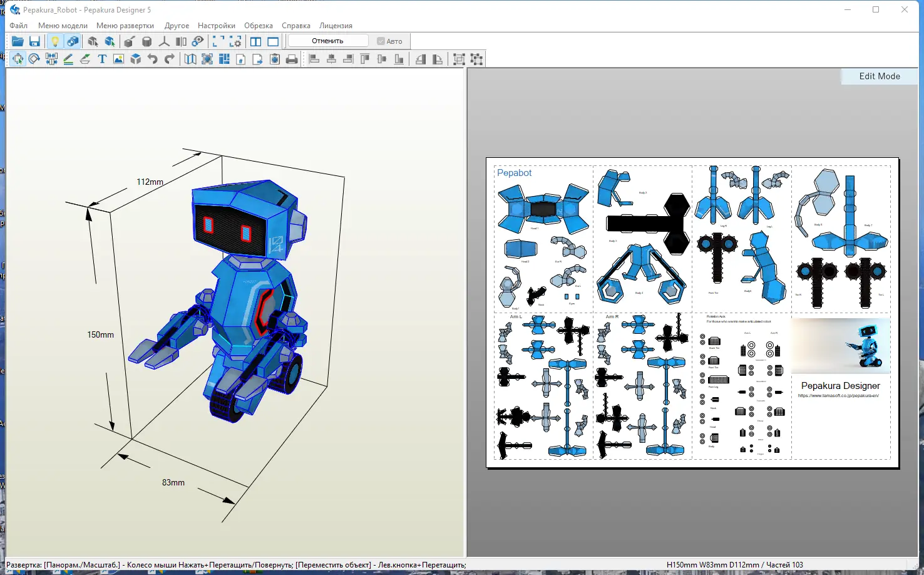Click the Print icon in toolbar
Viewport: 924px width, 575px height.
[x=292, y=60]
